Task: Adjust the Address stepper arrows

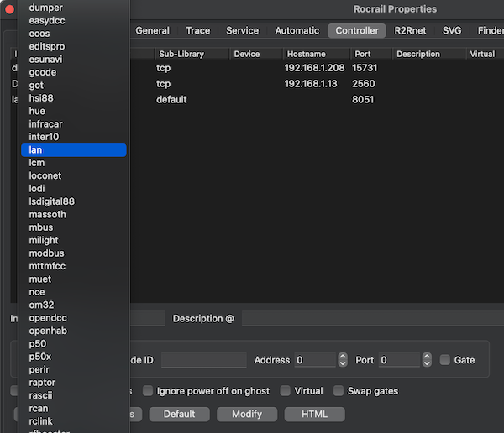Action: (343, 360)
